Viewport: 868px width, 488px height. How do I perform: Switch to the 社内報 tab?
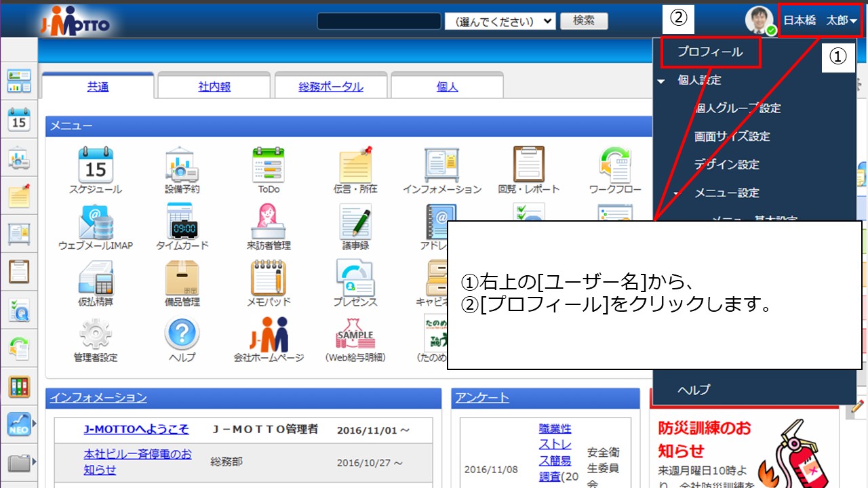click(x=214, y=85)
